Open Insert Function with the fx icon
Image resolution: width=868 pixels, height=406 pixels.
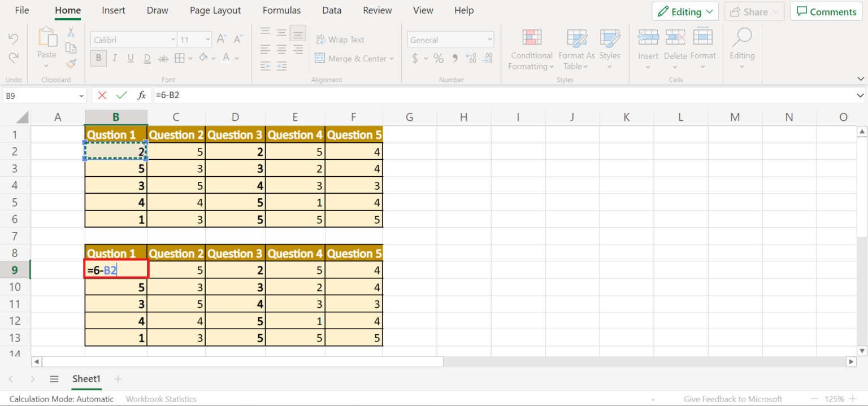142,95
